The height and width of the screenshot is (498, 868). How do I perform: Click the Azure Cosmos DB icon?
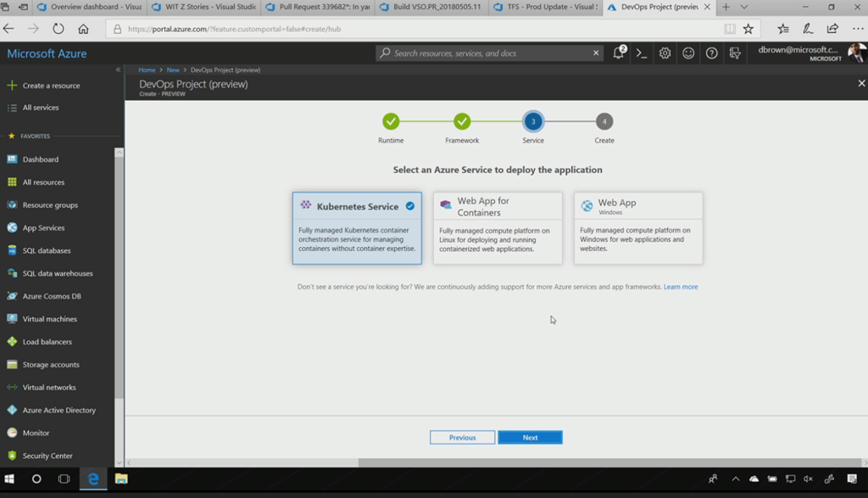coord(12,296)
